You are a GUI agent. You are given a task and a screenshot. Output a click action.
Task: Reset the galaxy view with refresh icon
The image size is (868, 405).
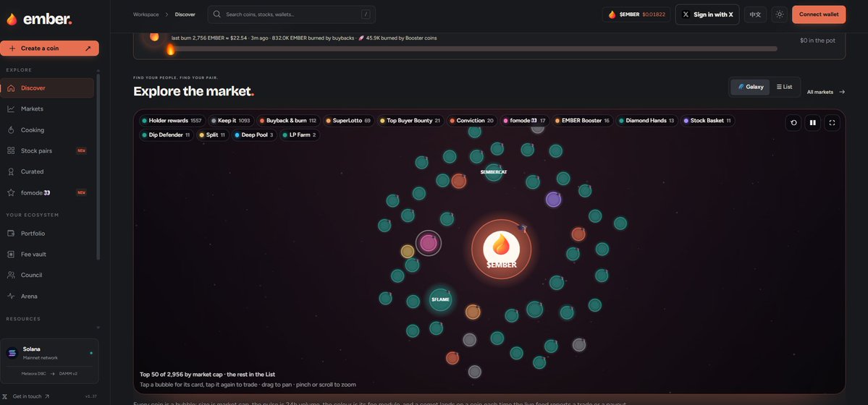pos(793,123)
